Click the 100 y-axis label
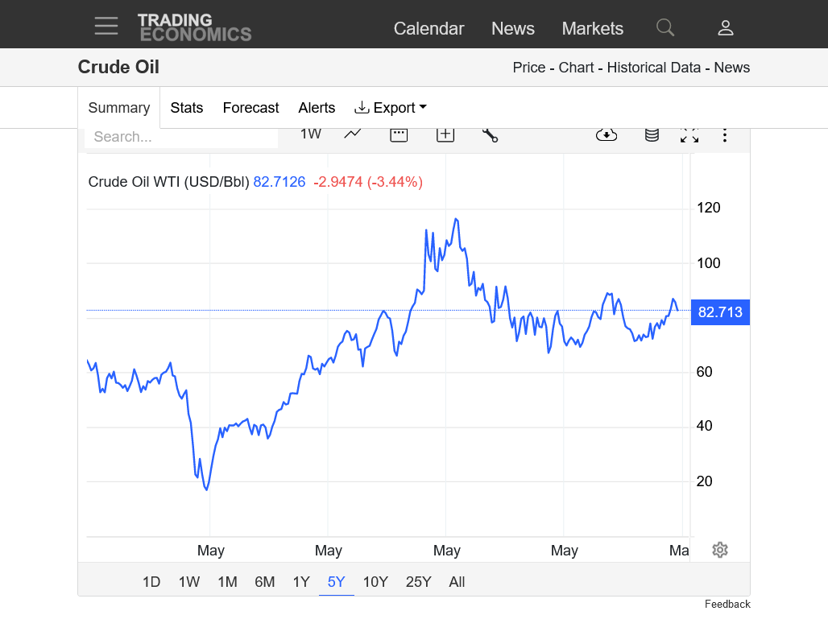This screenshot has height=644, width=828. point(708,263)
